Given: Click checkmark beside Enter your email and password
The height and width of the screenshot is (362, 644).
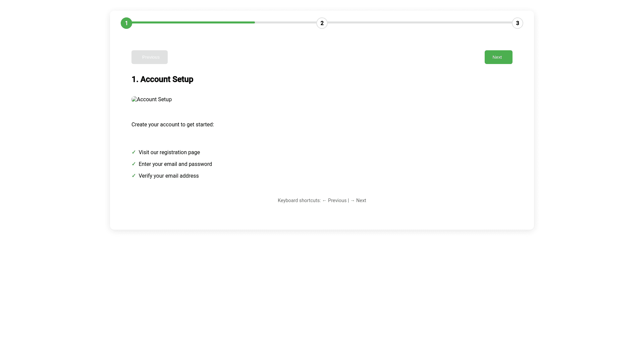Looking at the screenshot, I should pyautogui.click(x=133, y=164).
